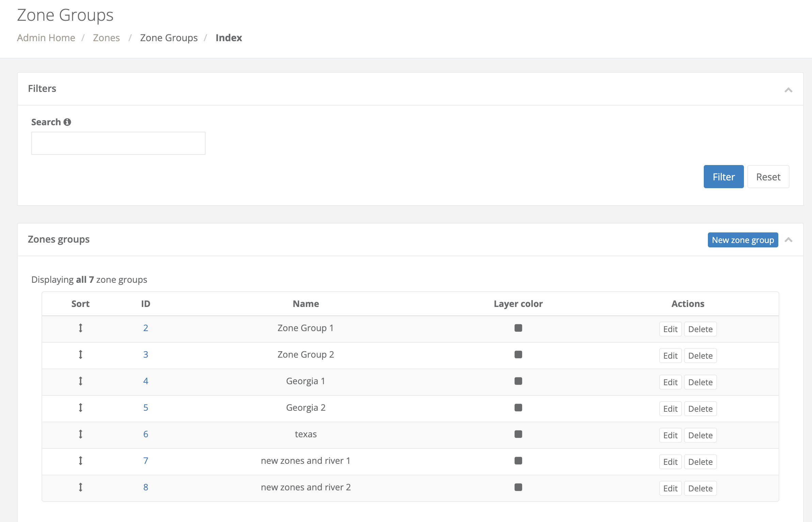Click the sort handle for Georgia 1
The height and width of the screenshot is (522, 812).
81,381
